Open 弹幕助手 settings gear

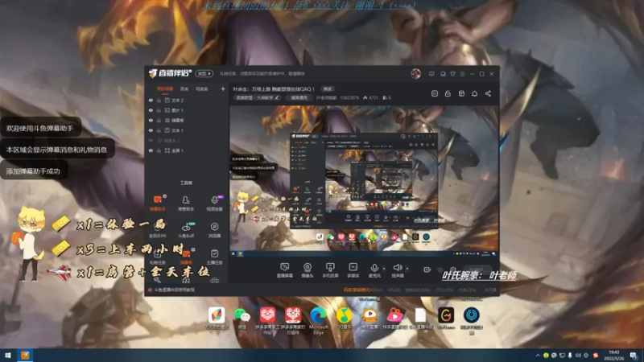coord(165,196)
